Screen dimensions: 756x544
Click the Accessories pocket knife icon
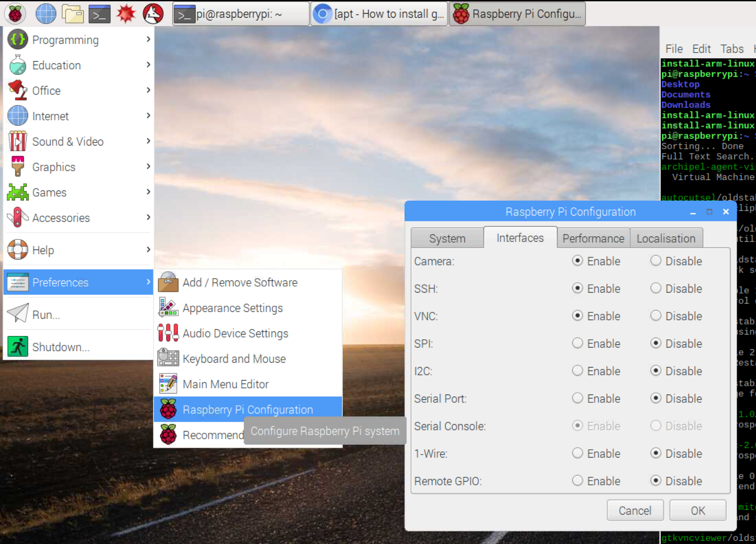18,218
